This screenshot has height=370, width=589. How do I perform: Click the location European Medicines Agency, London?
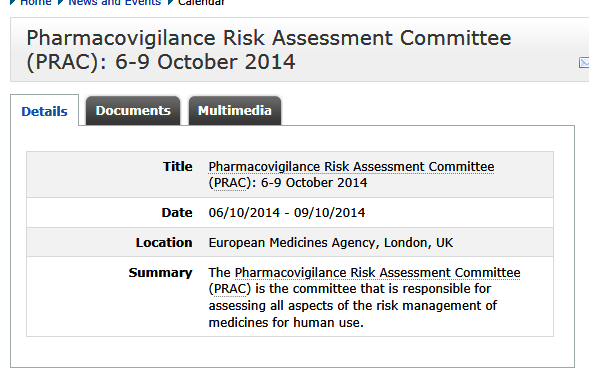[x=331, y=243]
